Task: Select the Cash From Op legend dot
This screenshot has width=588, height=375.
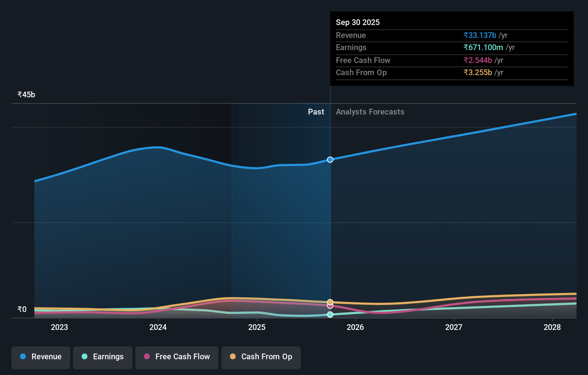Action: [233, 357]
